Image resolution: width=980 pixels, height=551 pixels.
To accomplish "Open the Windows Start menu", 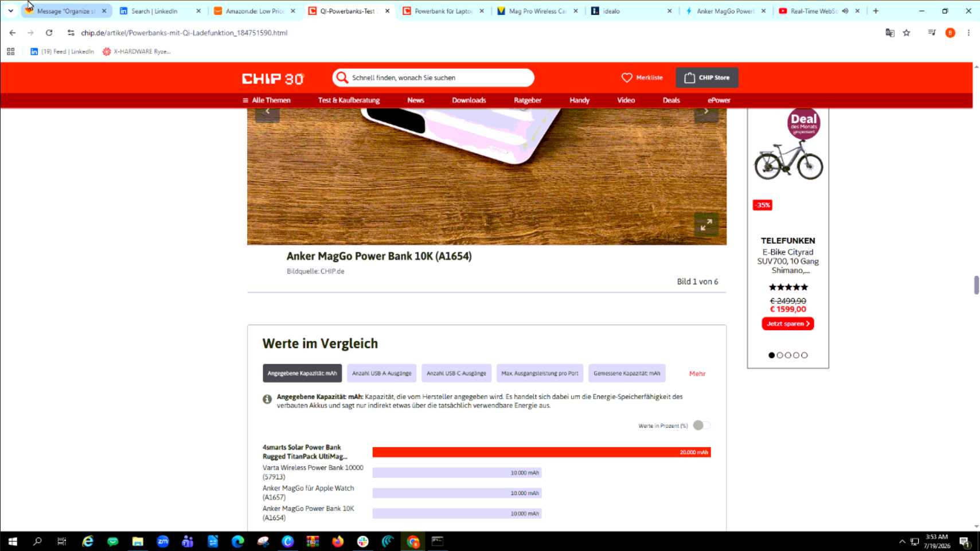I will [13, 541].
